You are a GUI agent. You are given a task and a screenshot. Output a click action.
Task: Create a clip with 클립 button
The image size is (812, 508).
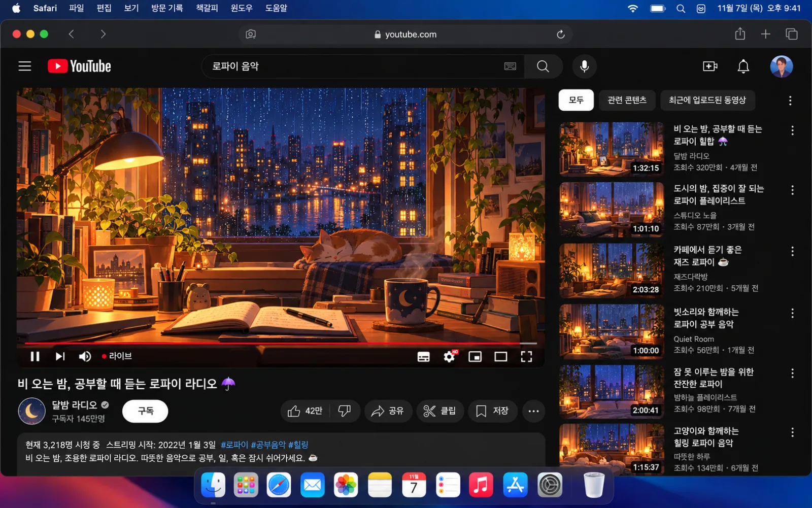pos(439,411)
